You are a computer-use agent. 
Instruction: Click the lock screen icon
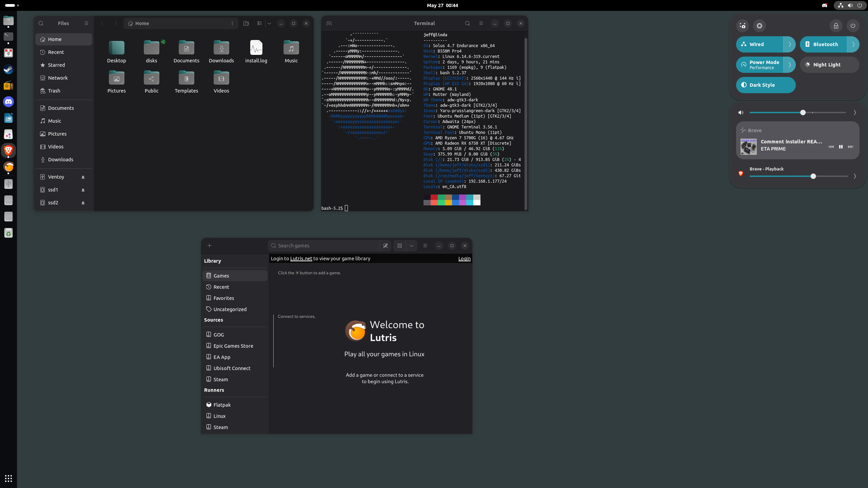coord(836,26)
